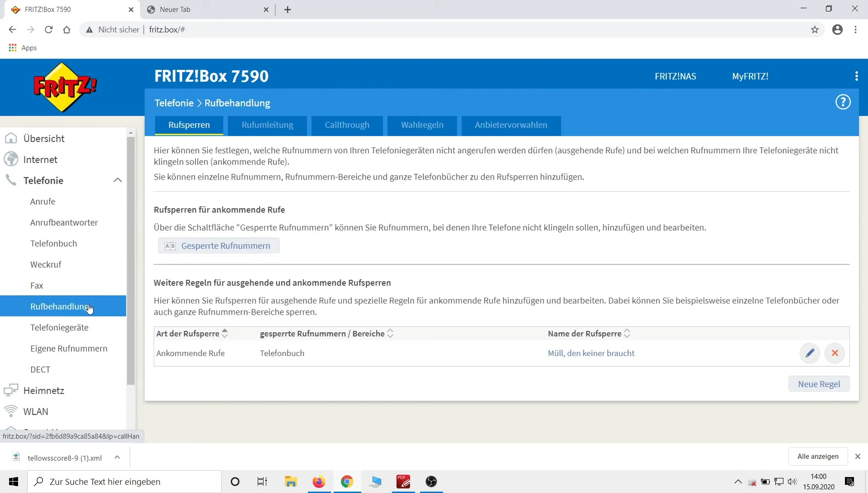The image size is (868, 493).
Task: Click the Windows taskbar search box
Action: coord(124,482)
